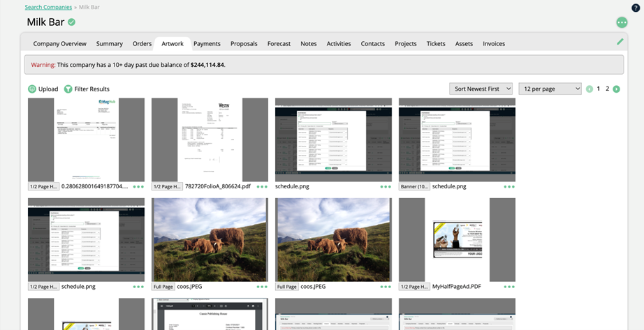Open the MagHub invoice thumbnail

click(86, 140)
